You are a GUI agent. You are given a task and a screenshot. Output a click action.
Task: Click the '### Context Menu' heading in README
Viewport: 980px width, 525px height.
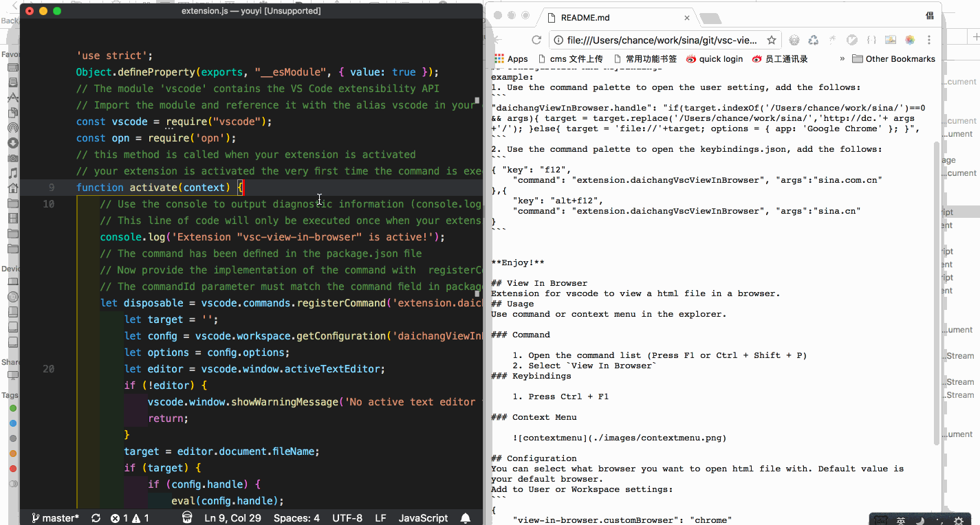pos(534,417)
